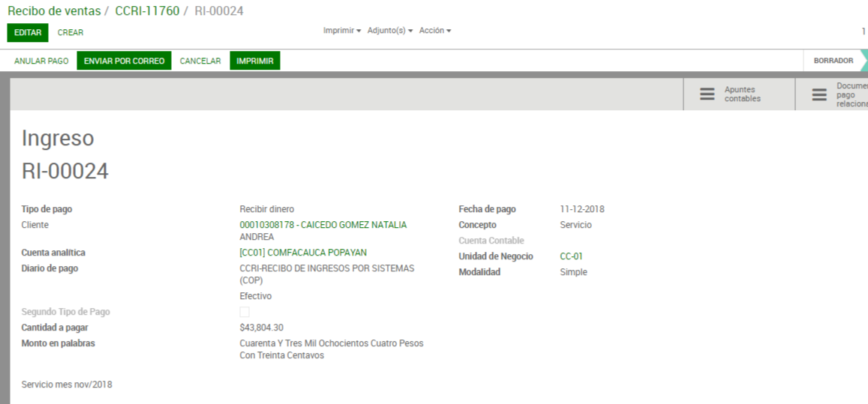Image resolution: width=868 pixels, height=404 pixels.
Task: Click the CREAR button
Action: [71, 33]
